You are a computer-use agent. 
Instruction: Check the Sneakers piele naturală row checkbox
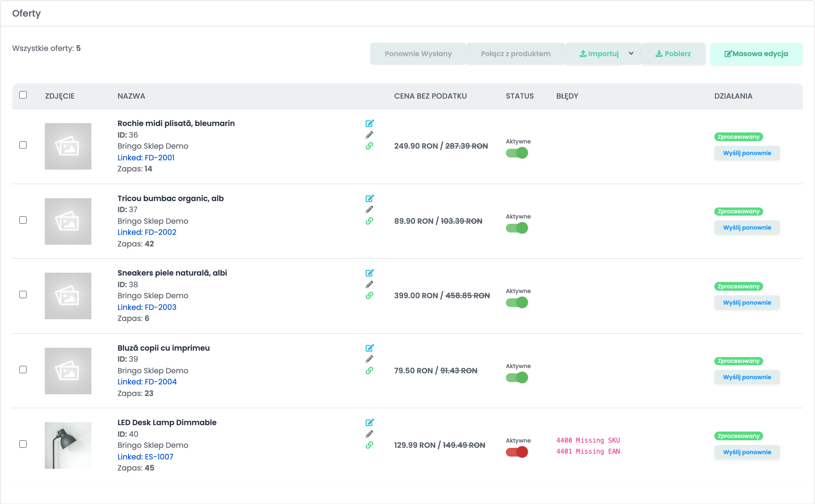pos(23,295)
